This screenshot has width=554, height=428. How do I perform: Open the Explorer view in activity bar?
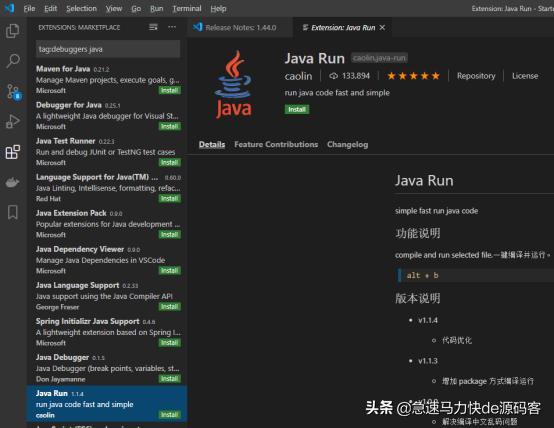click(13, 31)
